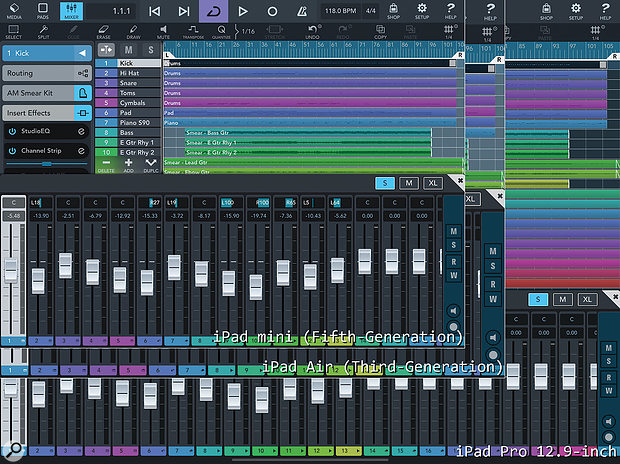The width and height of the screenshot is (620, 464).
Task: Select the Cymbals track
Action: point(128,103)
